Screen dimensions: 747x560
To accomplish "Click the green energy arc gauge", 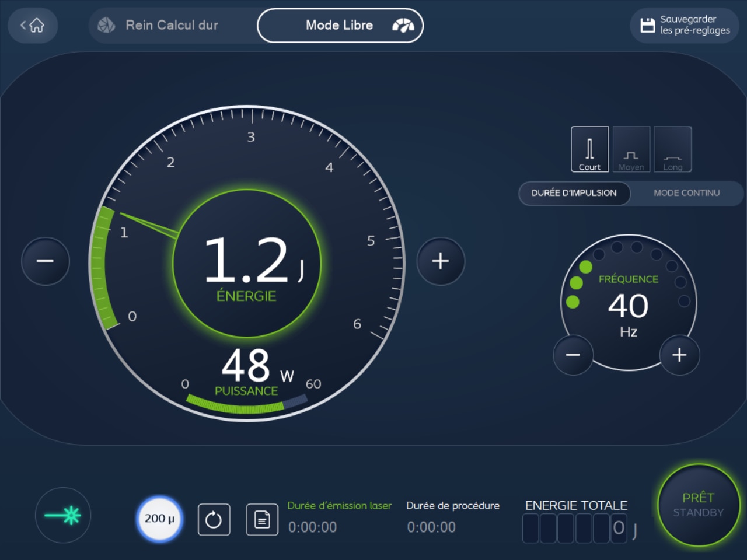I will click(x=104, y=267).
